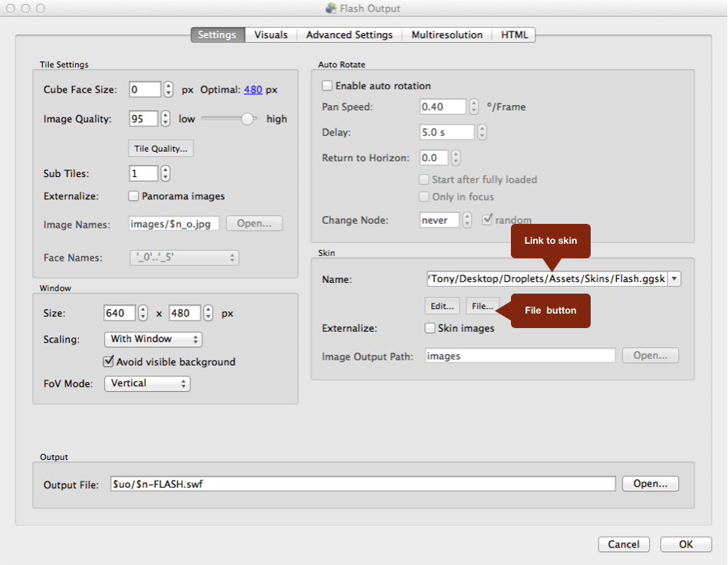Enable auto rotation checkbox
The image size is (728, 565).
(328, 86)
